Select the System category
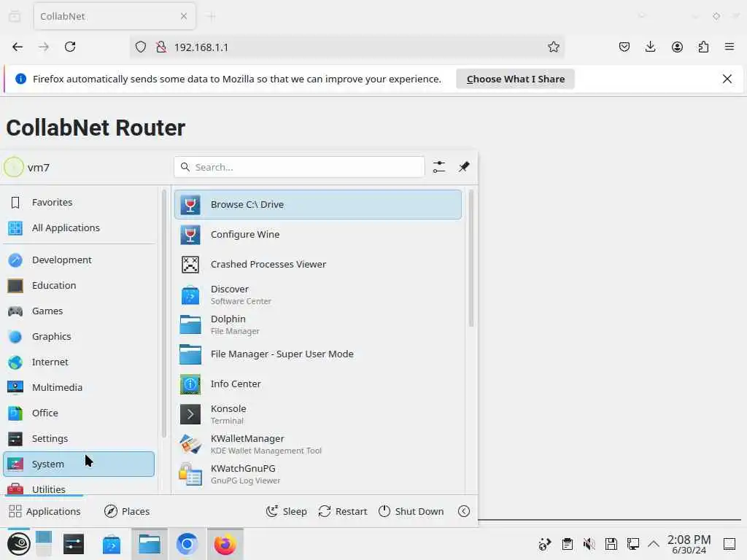 [79, 464]
